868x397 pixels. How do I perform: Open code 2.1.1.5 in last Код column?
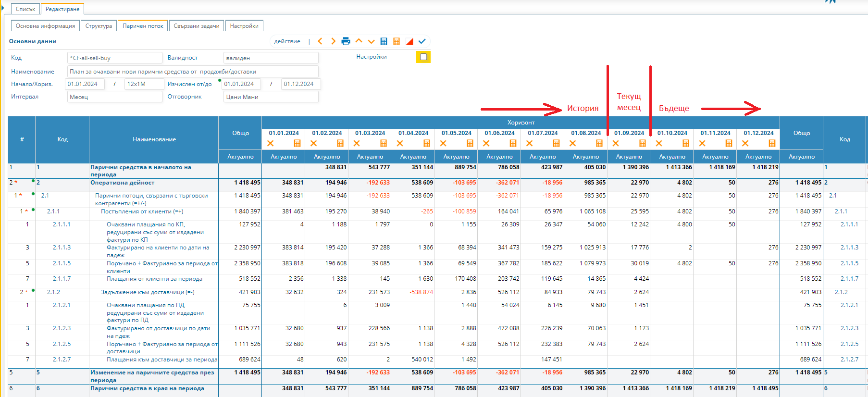[849, 263]
